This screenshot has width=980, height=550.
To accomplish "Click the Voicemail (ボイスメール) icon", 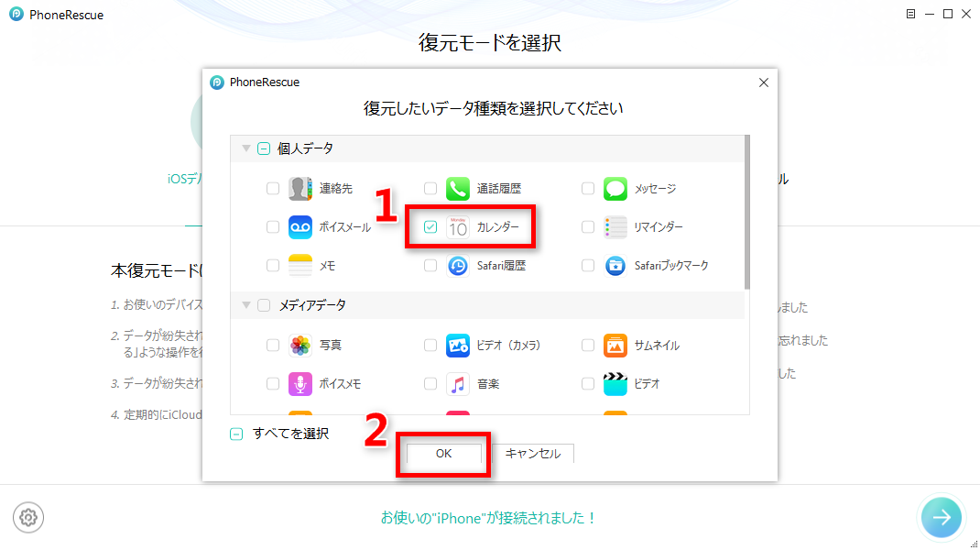I will point(300,227).
